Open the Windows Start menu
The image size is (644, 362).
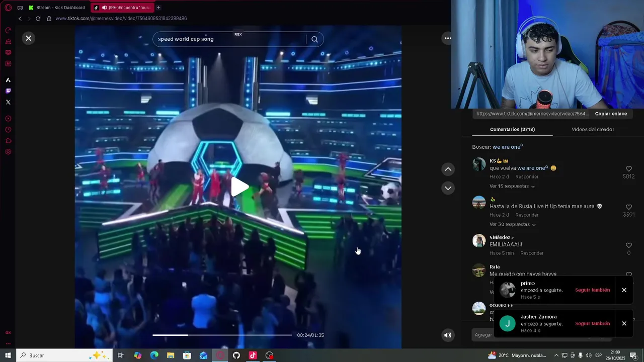pyautogui.click(x=8, y=355)
